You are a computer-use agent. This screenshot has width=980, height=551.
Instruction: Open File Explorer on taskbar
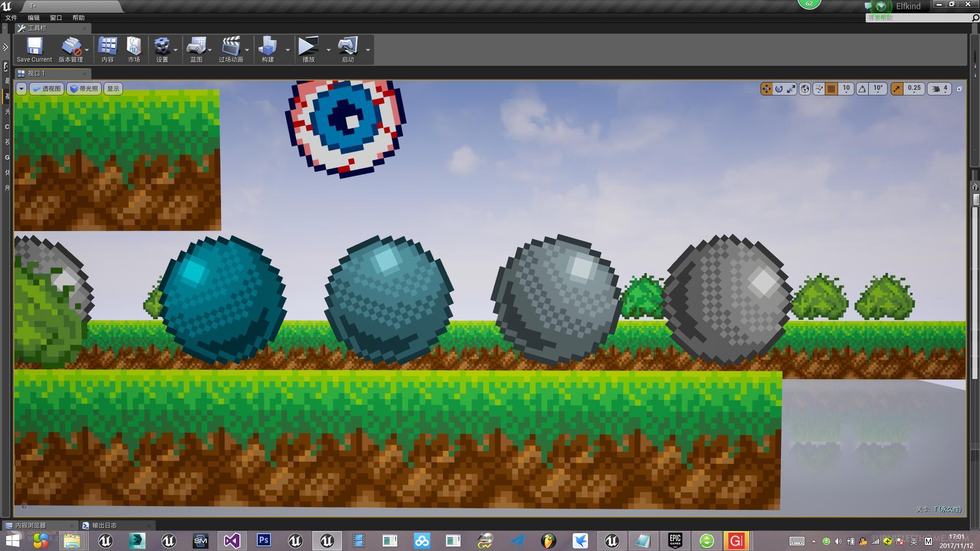[72, 541]
